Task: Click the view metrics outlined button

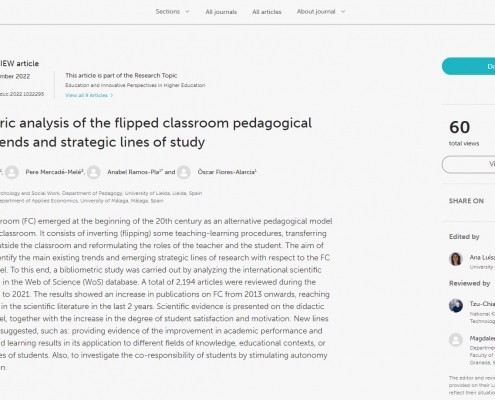Action: point(468,164)
